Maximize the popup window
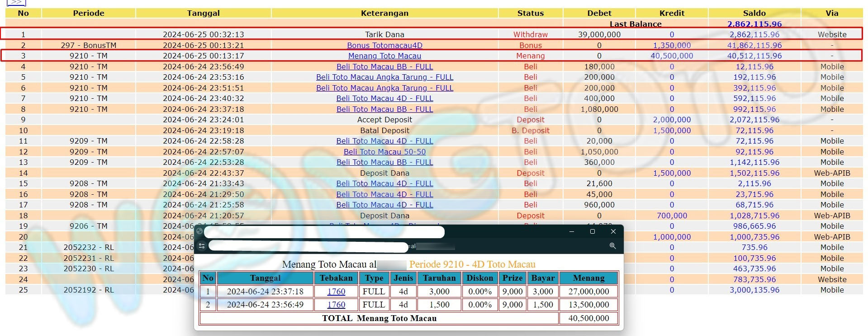This screenshot has height=336, width=868. [x=592, y=231]
